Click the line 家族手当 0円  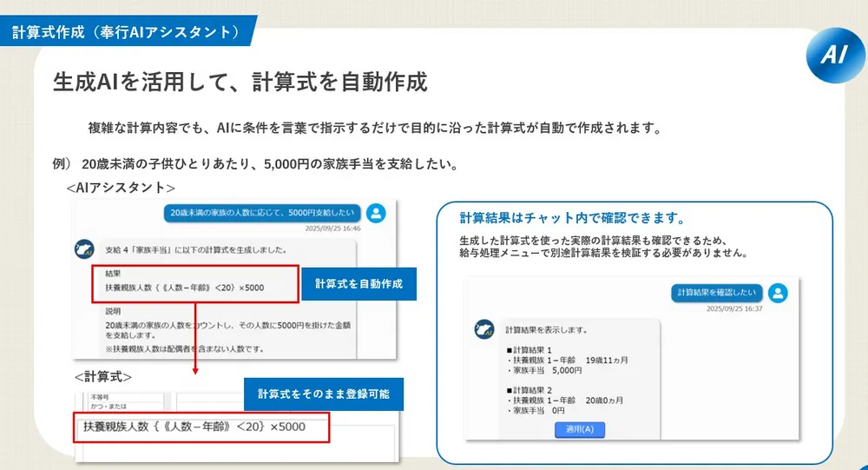[x=536, y=411]
